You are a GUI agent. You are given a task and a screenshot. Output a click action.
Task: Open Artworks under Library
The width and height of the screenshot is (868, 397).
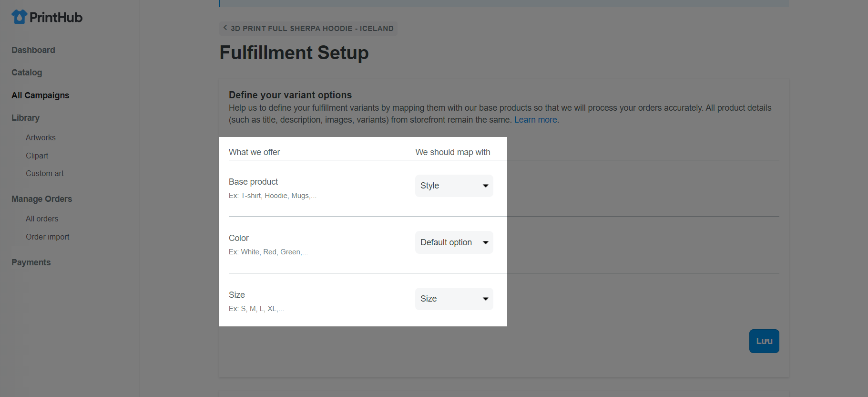click(41, 137)
